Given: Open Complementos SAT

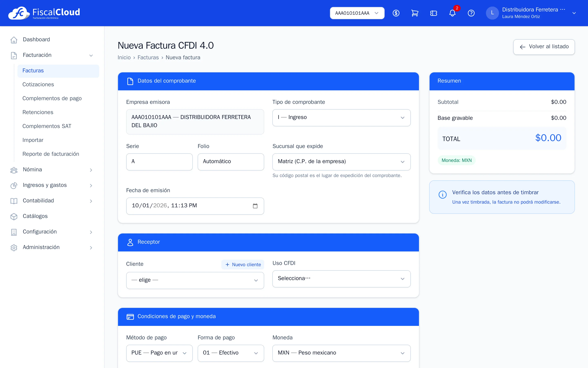Looking at the screenshot, I should 58,126.
